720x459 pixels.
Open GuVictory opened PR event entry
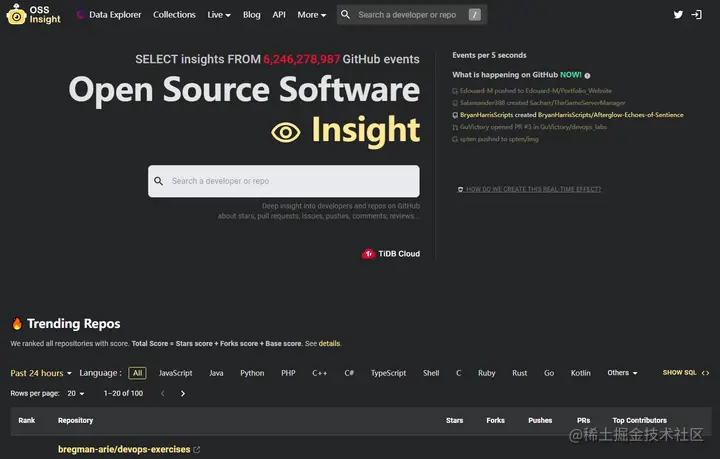click(529, 127)
